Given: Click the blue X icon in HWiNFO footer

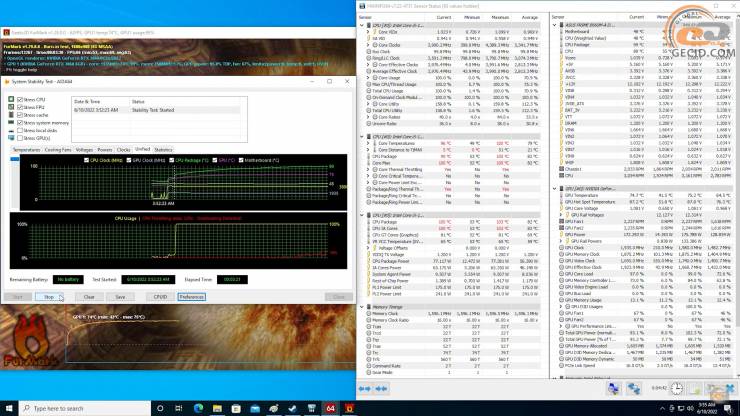Looking at the screenshot, I should 730,389.
